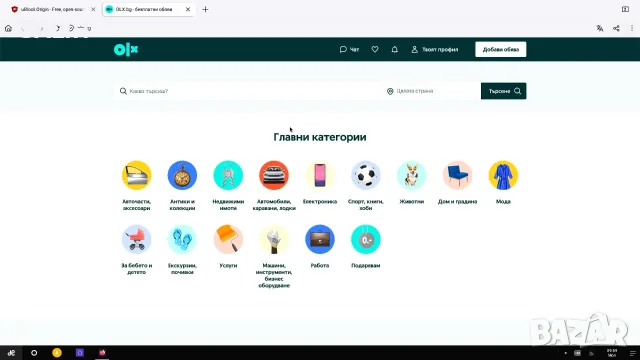The image size is (640, 360).
Task: Open the Мода category with blue dress
Action: point(503,182)
